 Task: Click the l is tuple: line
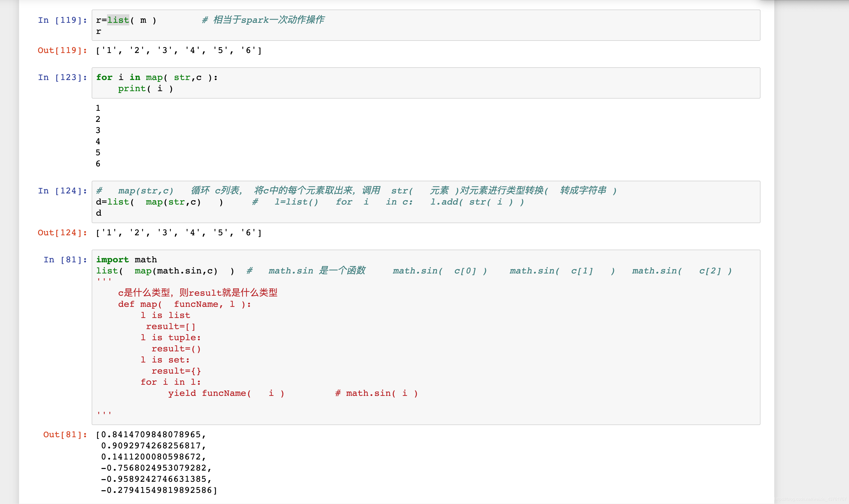tap(171, 338)
